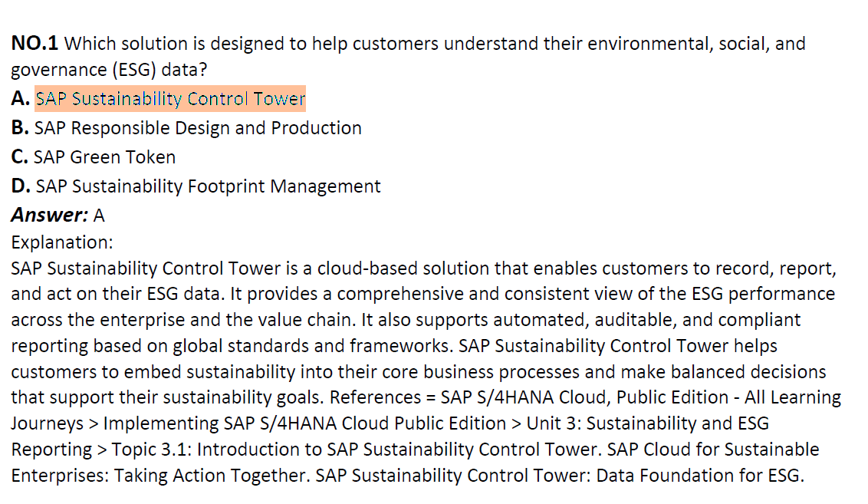Click the bold letter A. label
Screen dimensions: 868x504
pyautogui.click(x=21, y=99)
